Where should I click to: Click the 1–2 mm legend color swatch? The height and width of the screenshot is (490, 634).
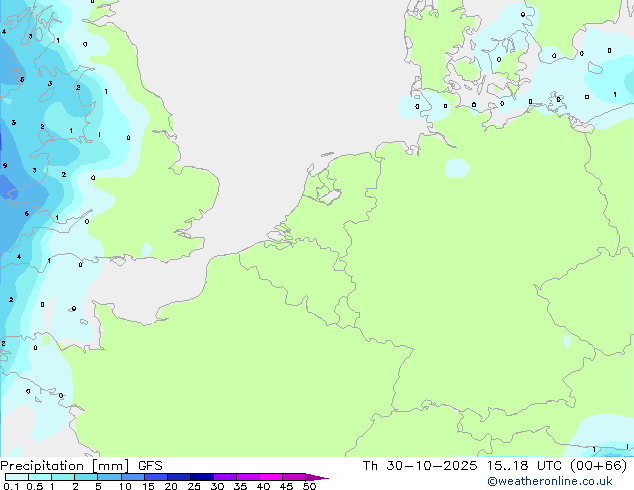(63, 477)
